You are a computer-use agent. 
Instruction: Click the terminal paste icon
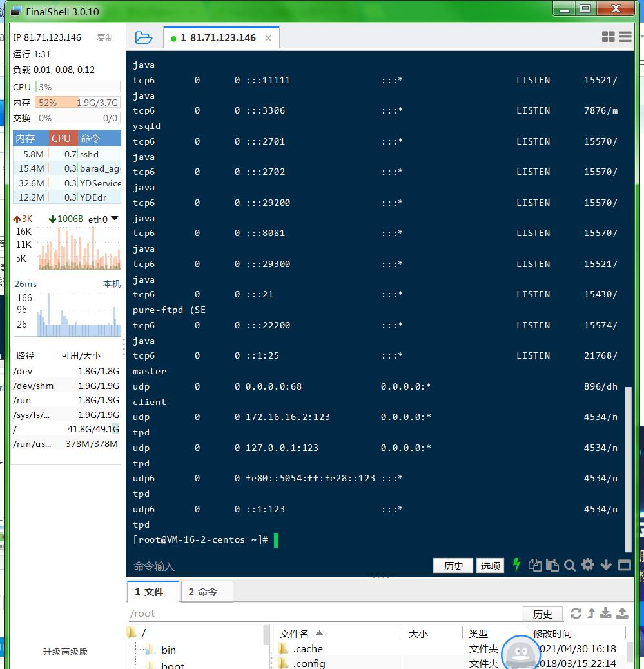pos(552,565)
